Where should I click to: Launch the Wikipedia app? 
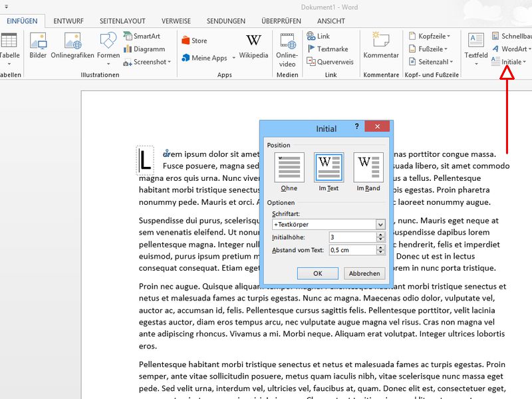[253, 46]
